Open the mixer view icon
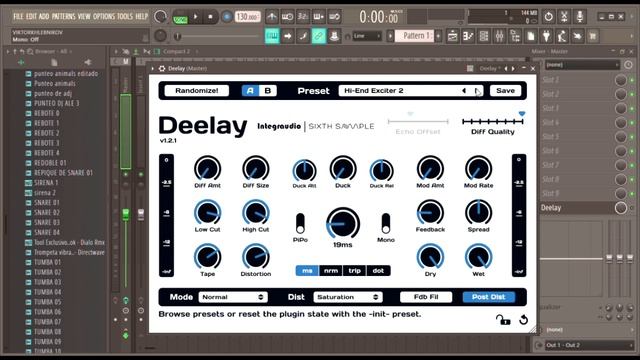The image size is (640, 360). pyautogui.click(x=499, y=36)
